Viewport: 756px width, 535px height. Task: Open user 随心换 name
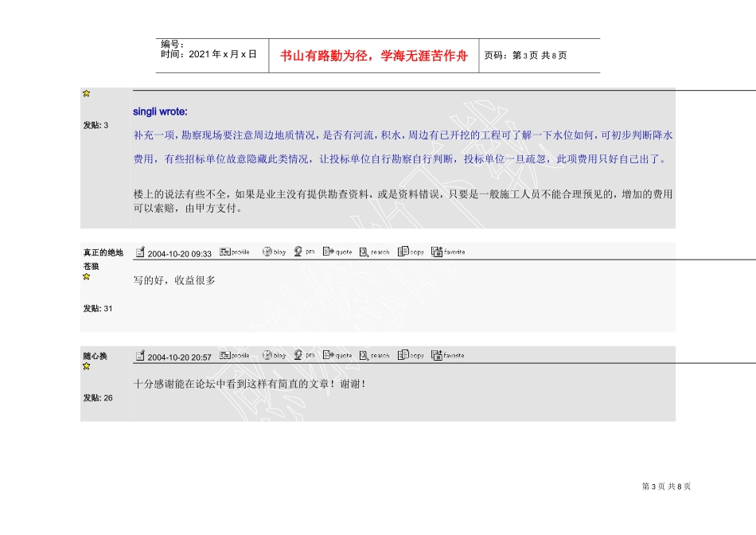point(95,356)
